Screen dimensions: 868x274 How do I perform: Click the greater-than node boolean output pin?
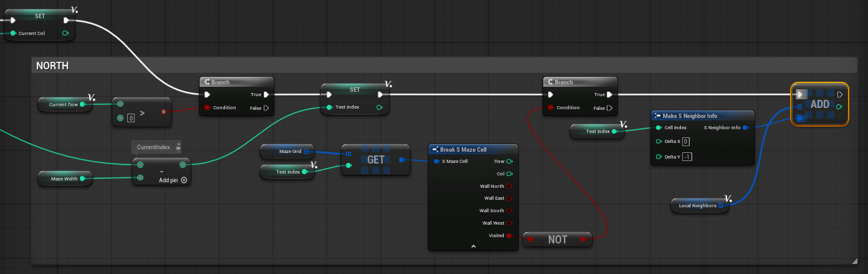[163, 112]
